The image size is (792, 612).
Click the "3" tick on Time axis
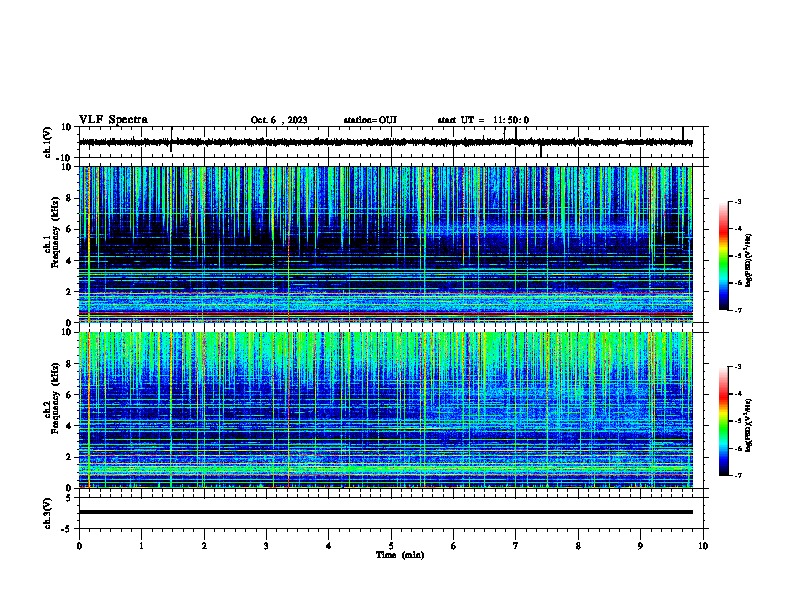[266, 546]
